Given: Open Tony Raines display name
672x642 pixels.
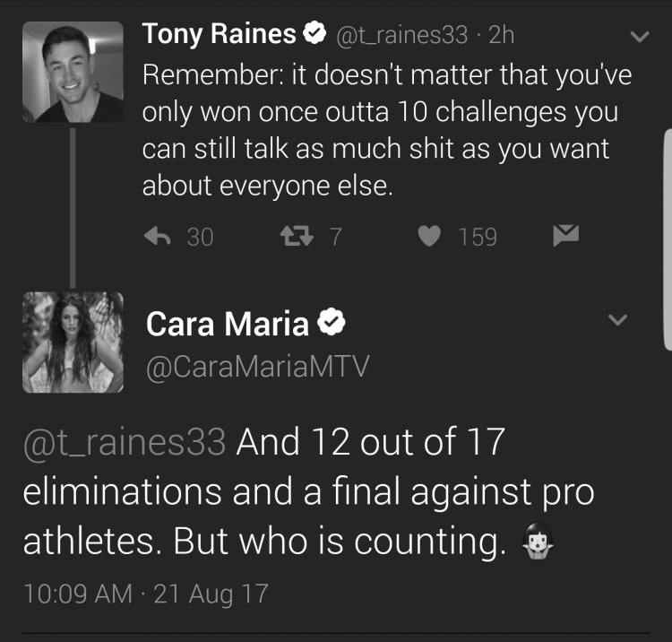Looking at the screenshot, I should coord(219,33).
